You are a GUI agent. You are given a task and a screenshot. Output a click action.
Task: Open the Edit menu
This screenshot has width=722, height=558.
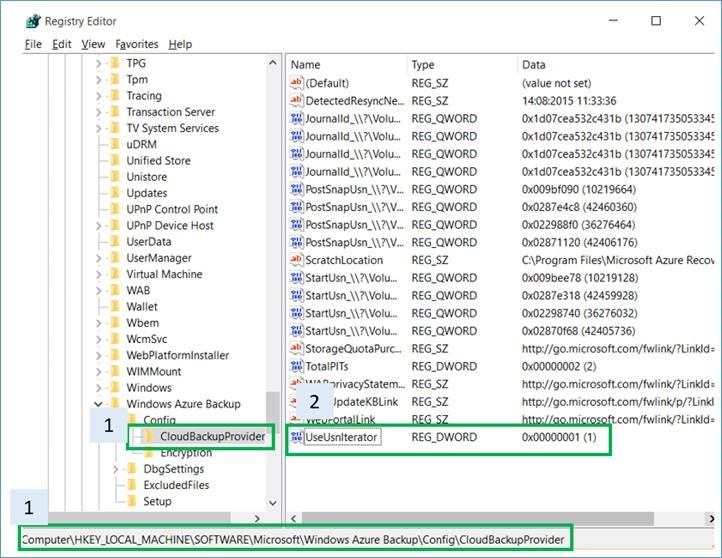[x=61, y=44]
